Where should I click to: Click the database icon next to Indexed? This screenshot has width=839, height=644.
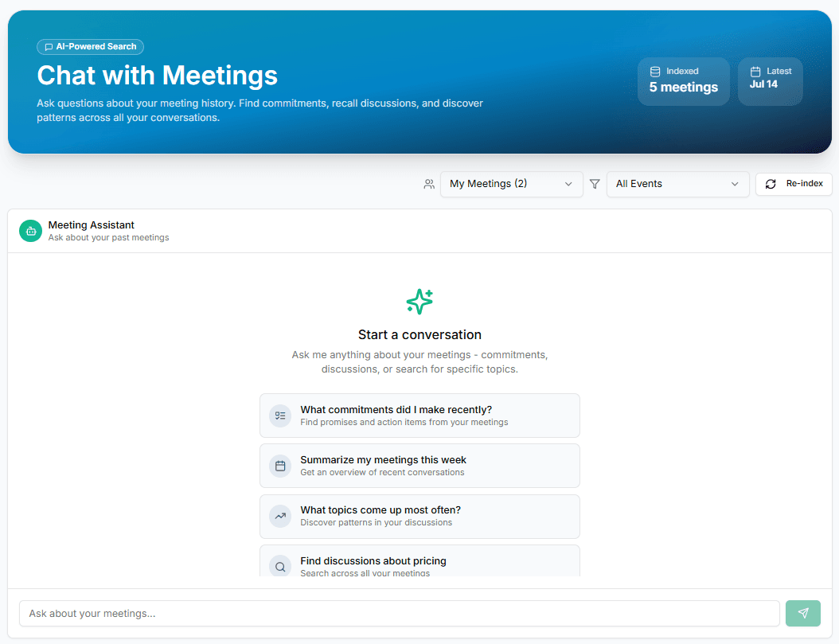[655, 71]
